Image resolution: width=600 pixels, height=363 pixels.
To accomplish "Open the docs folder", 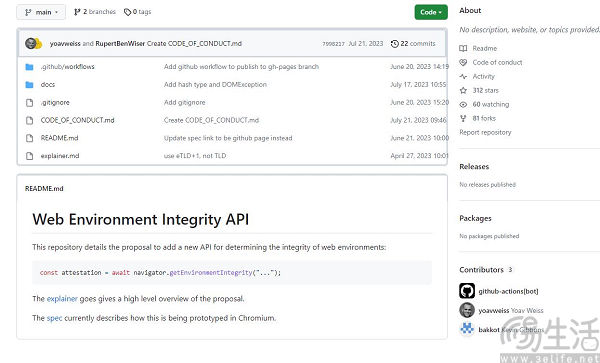I will pyautogui.click(x=48, y=85).
